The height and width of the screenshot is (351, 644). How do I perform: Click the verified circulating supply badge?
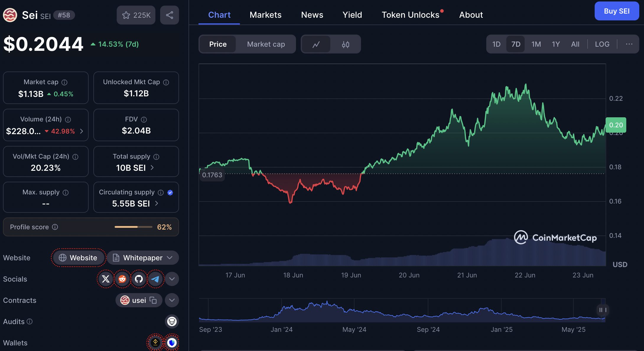[170, 192]
